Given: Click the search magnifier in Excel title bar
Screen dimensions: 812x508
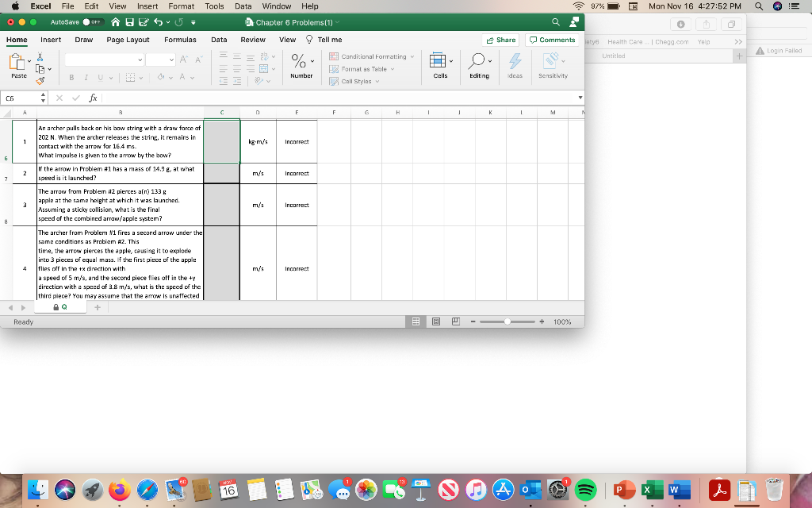Looking at the screenshot, I should tap(556, 21).
